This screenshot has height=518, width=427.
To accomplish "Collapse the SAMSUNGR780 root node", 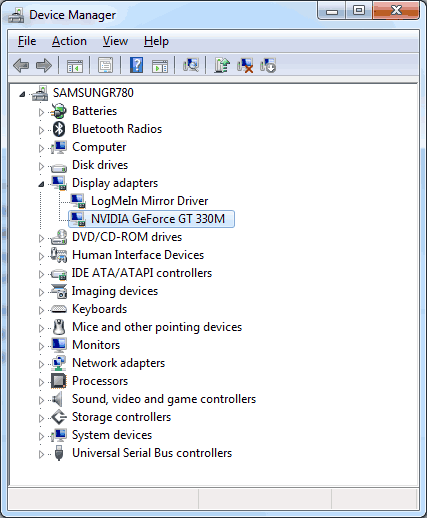I will [x=22, y=94].
